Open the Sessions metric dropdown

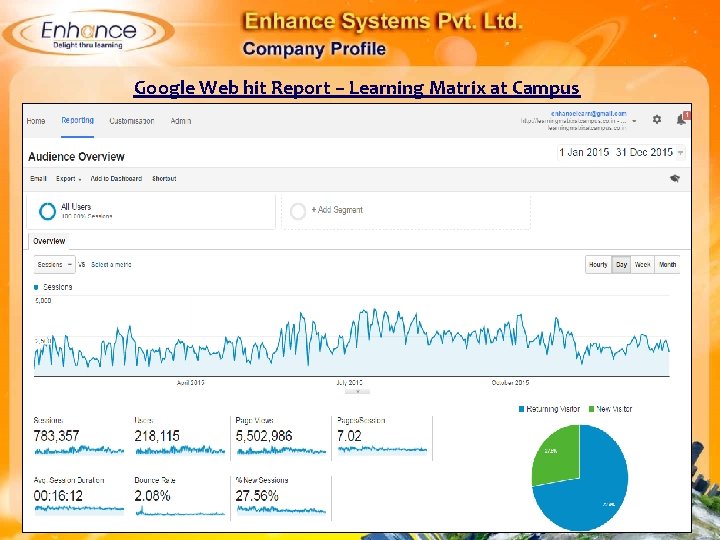coord(55,264)
